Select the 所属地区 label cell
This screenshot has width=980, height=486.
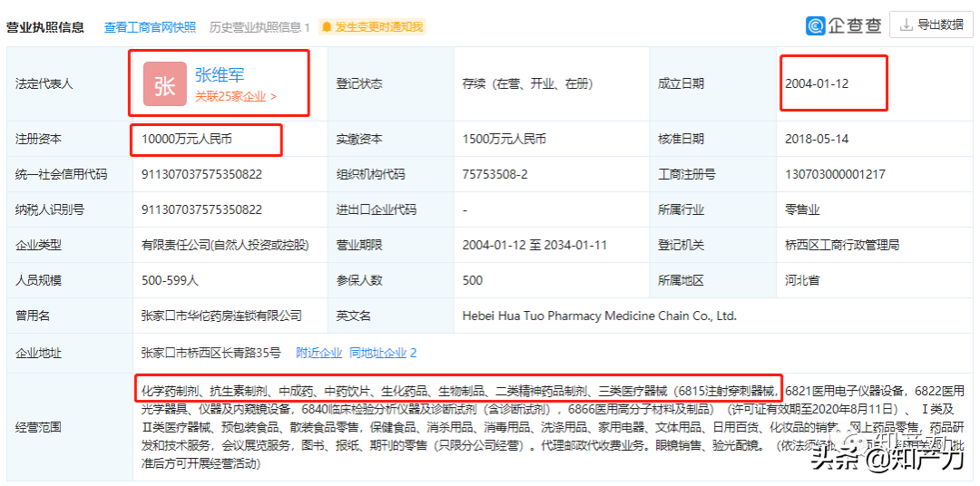click(x=713, y=280)
